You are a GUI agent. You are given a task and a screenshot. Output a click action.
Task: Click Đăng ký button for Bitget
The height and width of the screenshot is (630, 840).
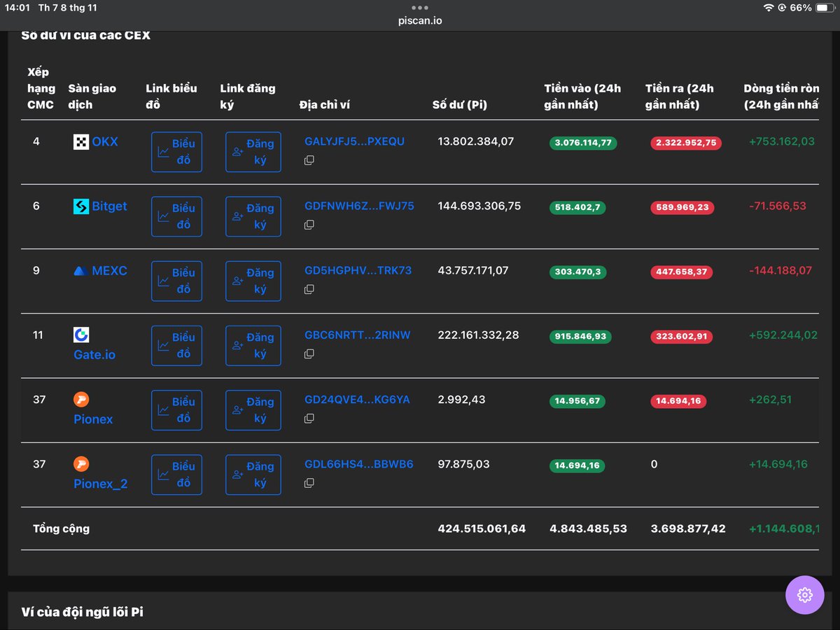tap(253, 216)
